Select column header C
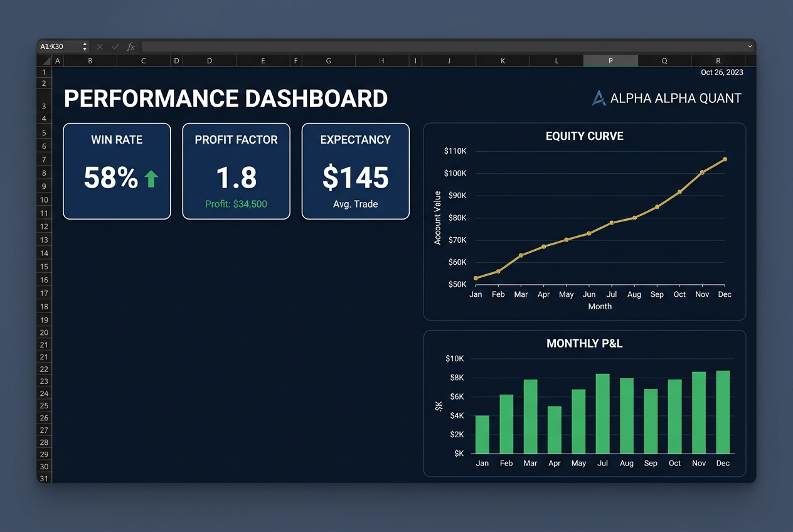Viewport: 793px width, 532px height. [144, 61]
